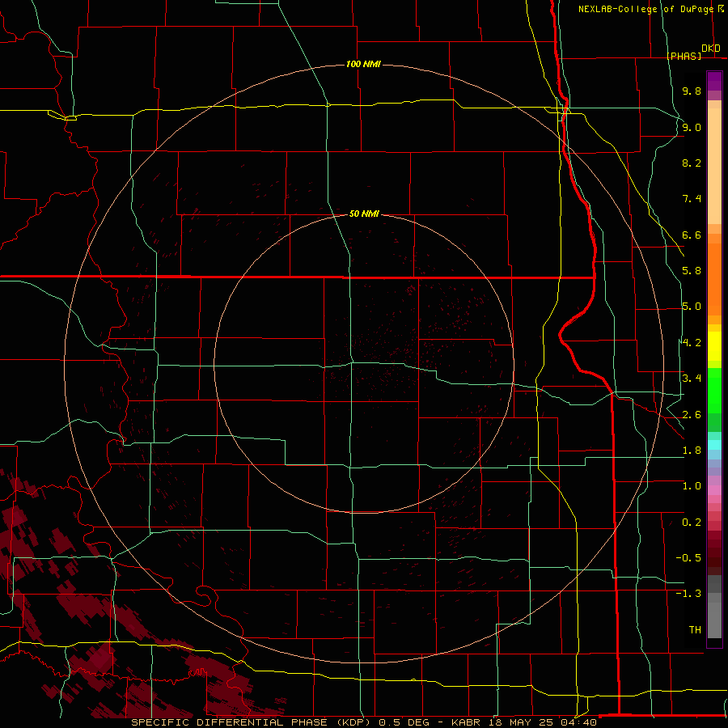Select the pink segment of color scale
Viewport: 728px width, 728px height.
click(x=714, y=490)
